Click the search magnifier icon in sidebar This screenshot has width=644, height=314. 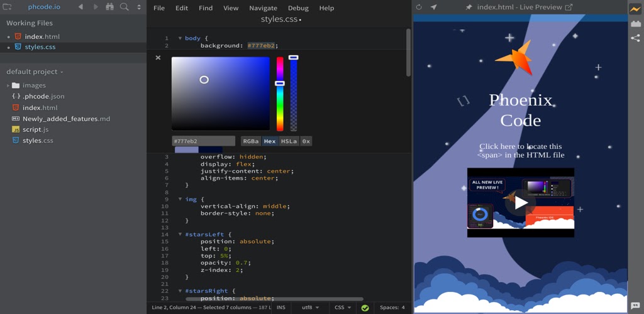(124, 7)
